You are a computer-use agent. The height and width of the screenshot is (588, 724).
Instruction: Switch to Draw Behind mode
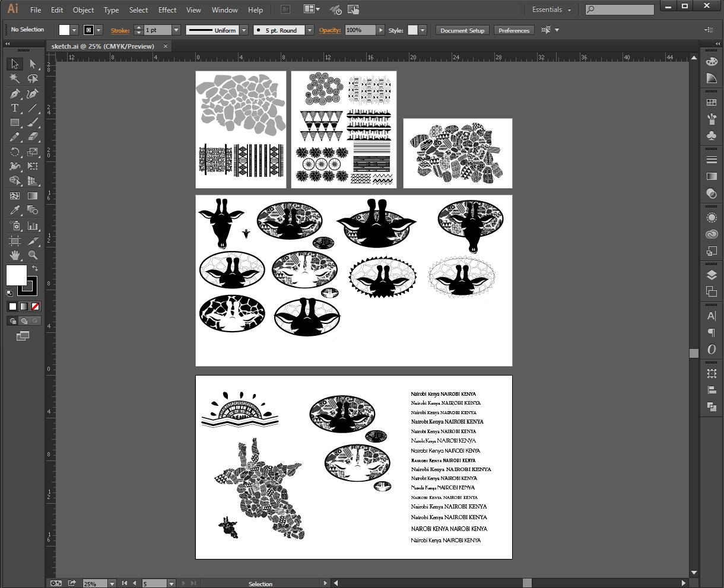[x=24, y=321]
